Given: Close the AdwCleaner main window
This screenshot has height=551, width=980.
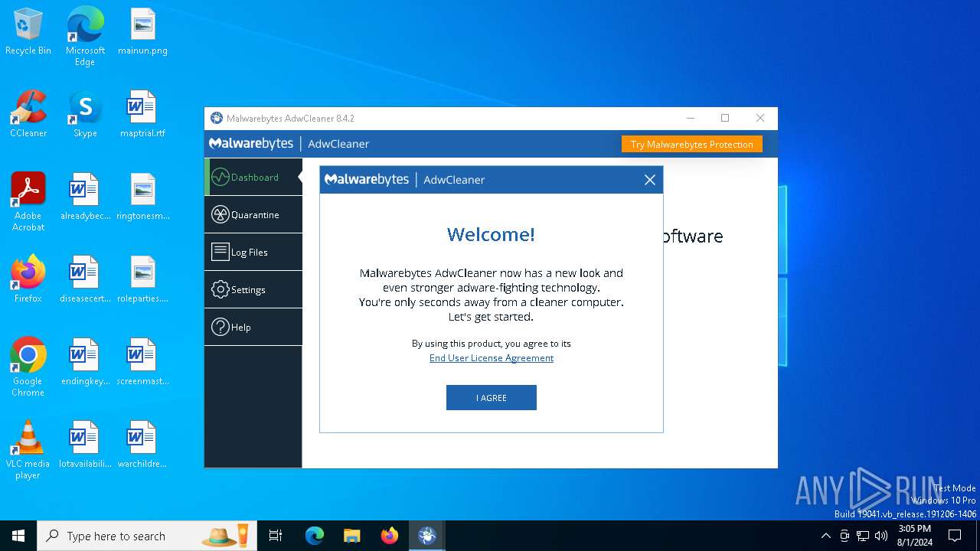Looking at the screenshot, I should point(760,118).
